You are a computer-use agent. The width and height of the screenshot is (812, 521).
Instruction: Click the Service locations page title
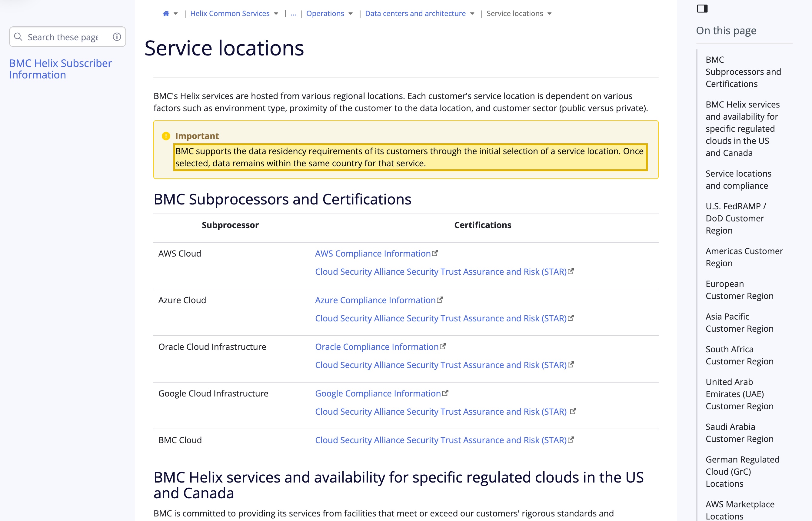pyautogui.click(x=224, y=48)
